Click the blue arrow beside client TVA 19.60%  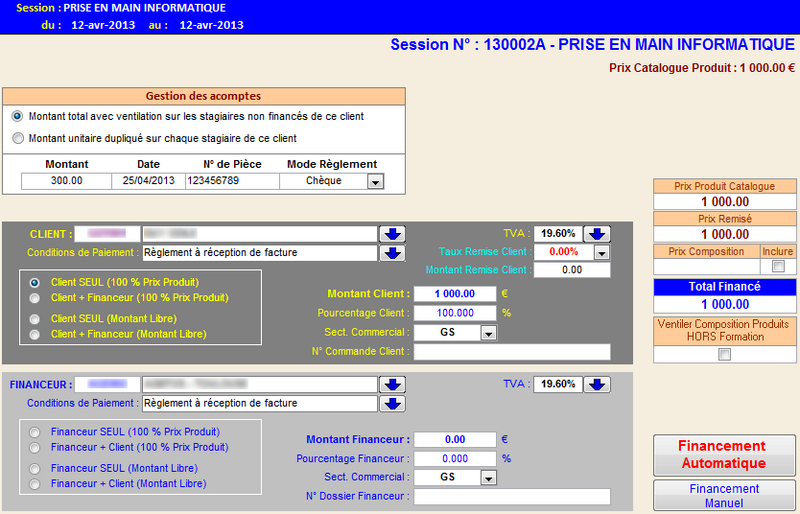[596, 233]
